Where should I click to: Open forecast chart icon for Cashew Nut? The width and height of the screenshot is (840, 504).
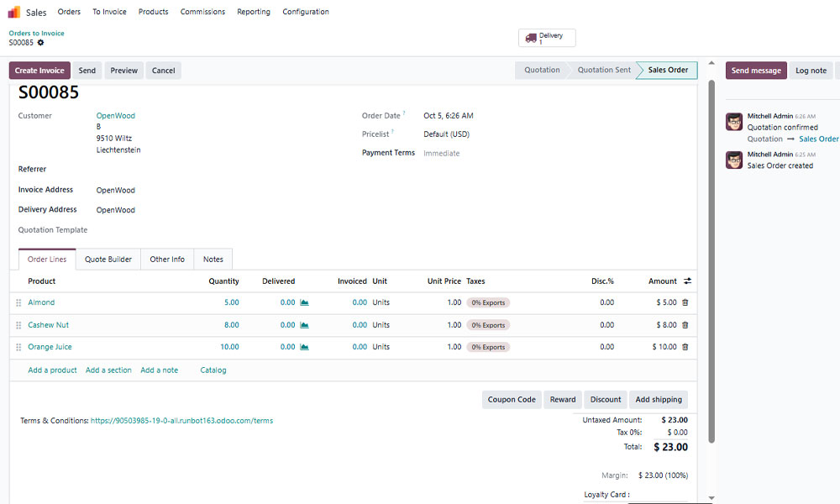304,325
